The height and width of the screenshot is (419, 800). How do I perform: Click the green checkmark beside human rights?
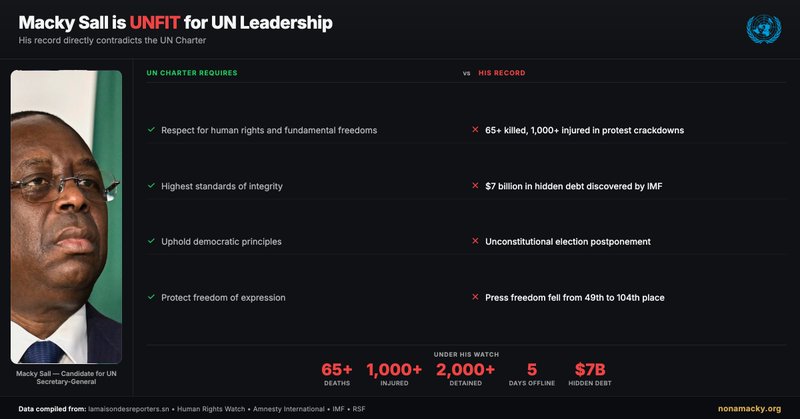150,130
